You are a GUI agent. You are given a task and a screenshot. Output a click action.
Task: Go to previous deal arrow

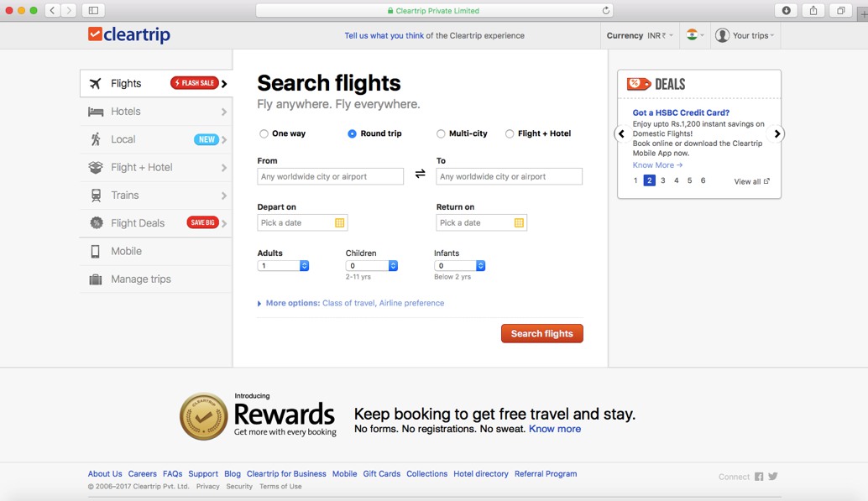(622, 133)
